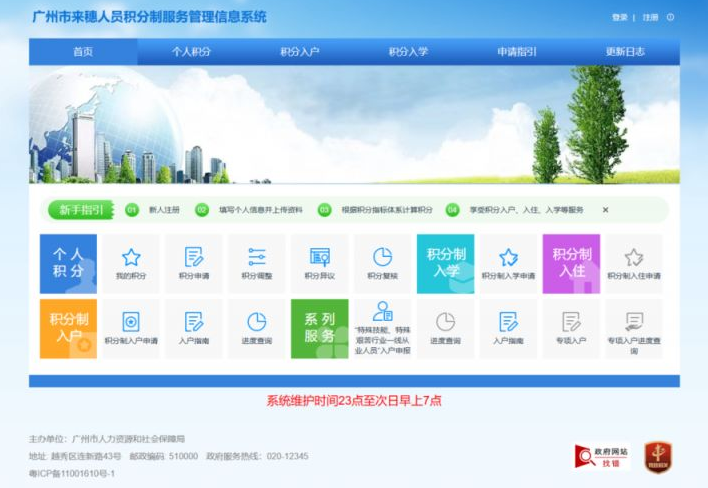Viewport: 708px width, 488px height.
Task: Open the 积分调整 sliders icon
Action: click(x=257, y=258)
